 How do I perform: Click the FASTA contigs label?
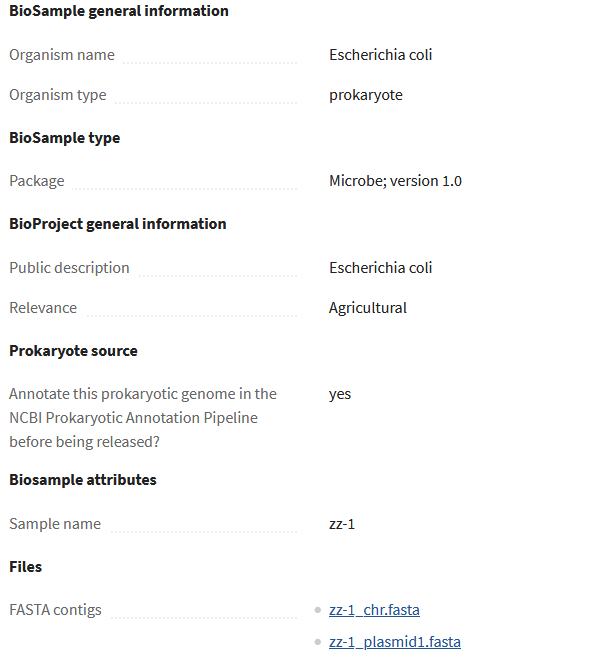(56, 610)
